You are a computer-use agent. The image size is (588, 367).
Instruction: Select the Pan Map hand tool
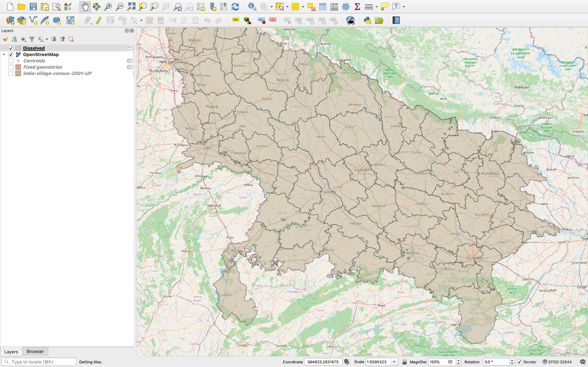(x=85, y=7)
